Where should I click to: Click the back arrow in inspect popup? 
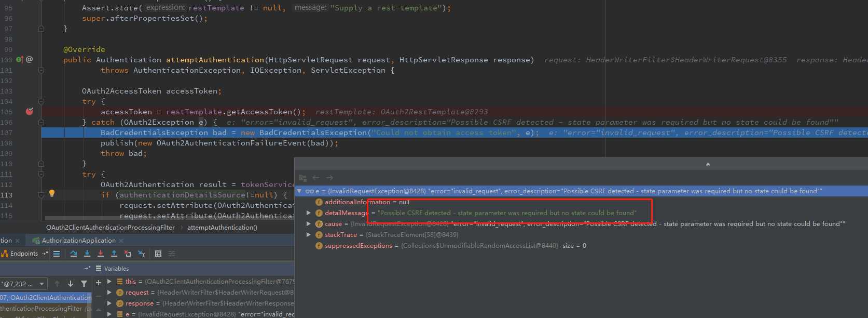pos(316,178)
